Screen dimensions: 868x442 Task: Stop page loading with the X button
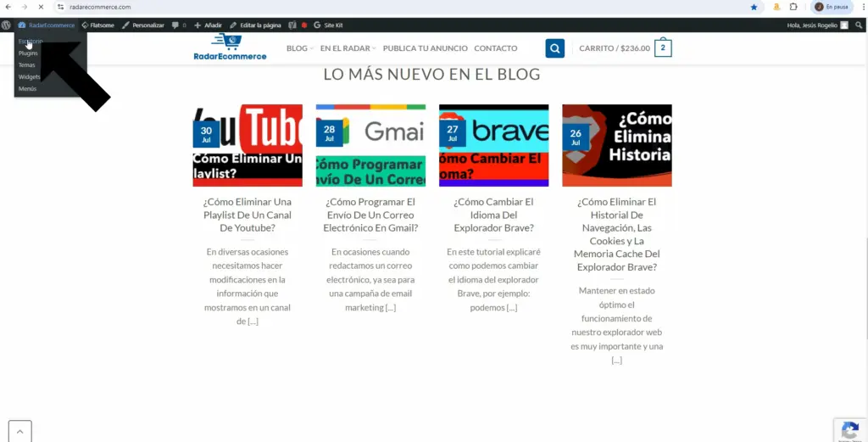click(41, 7)
